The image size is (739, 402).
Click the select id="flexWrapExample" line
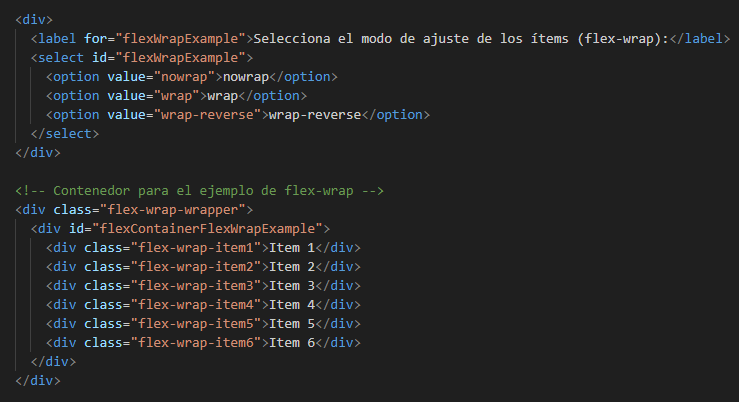tap(140, 58)
